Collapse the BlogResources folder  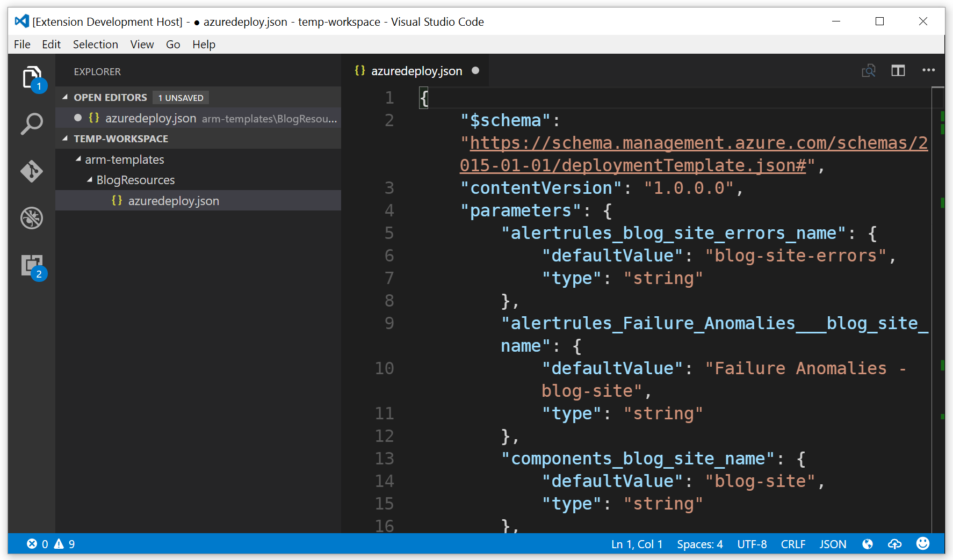coord(90,180)
